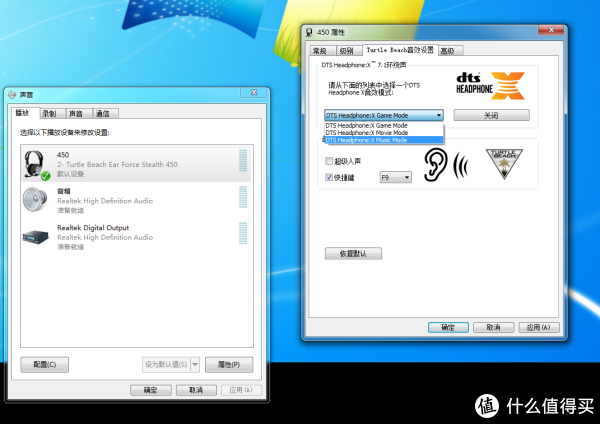Screen dimensions: 600x424
Task: Close the 450 属性 window
Action: click(x=551, y=30)
